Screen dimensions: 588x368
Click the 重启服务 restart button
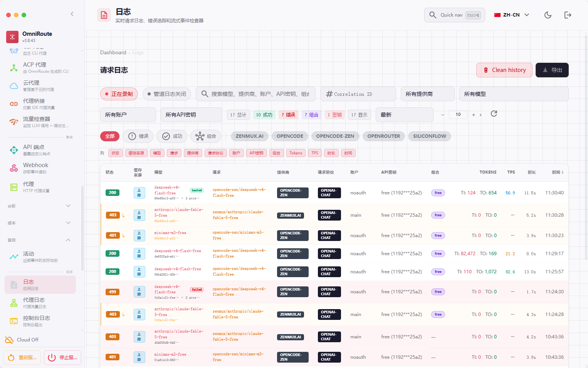[22, 358]
